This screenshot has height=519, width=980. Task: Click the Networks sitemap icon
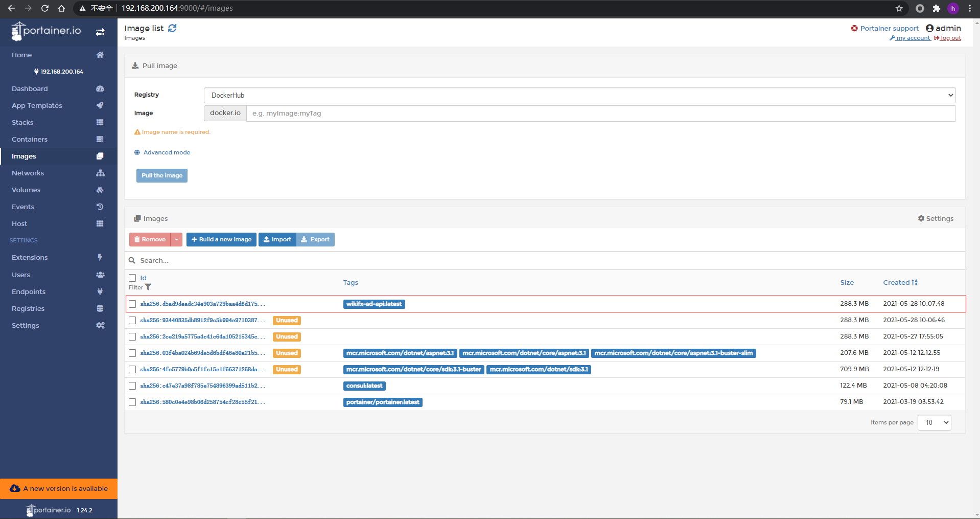coord(100,173)
